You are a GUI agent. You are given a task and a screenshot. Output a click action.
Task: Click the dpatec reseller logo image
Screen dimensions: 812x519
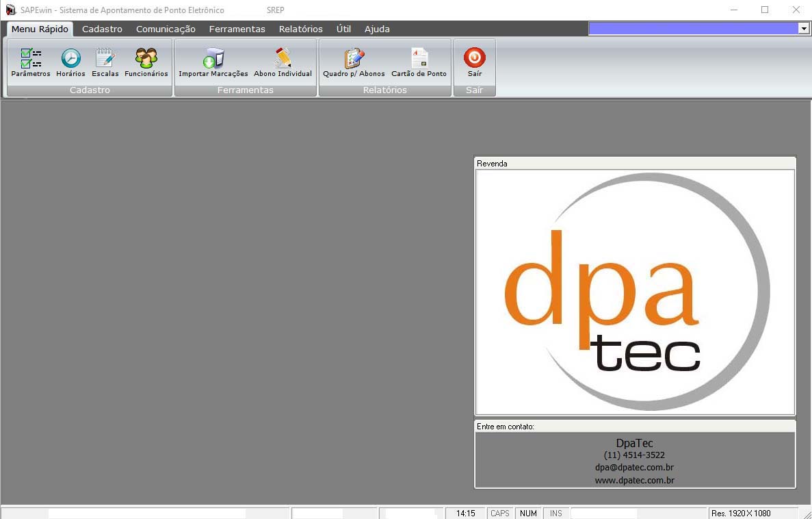pos(635,292)
